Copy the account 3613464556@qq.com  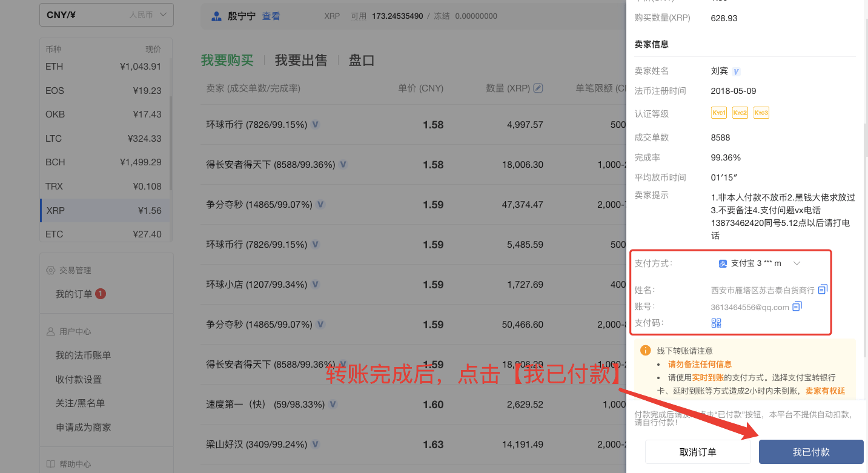pyautogui.click(x=797, y=306)
